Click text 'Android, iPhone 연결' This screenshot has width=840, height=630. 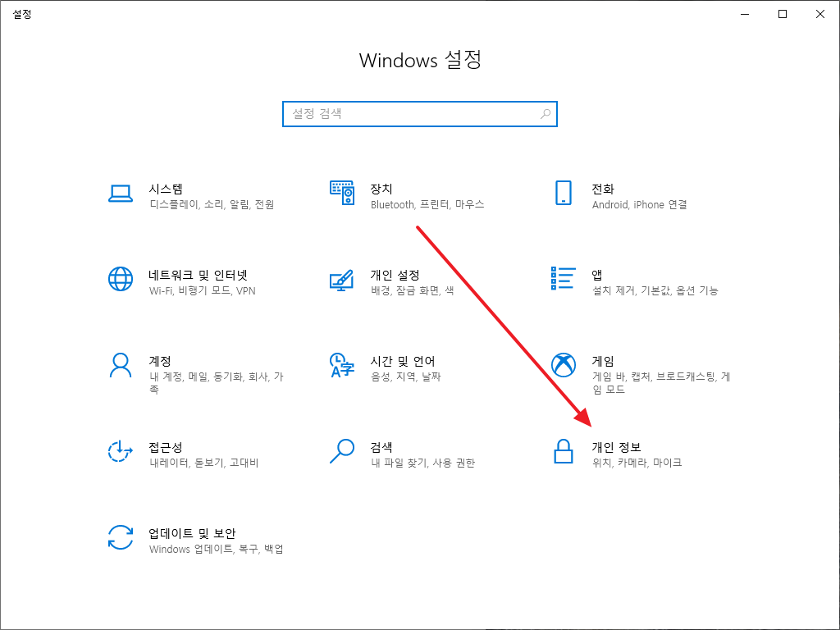pos(640,204)
